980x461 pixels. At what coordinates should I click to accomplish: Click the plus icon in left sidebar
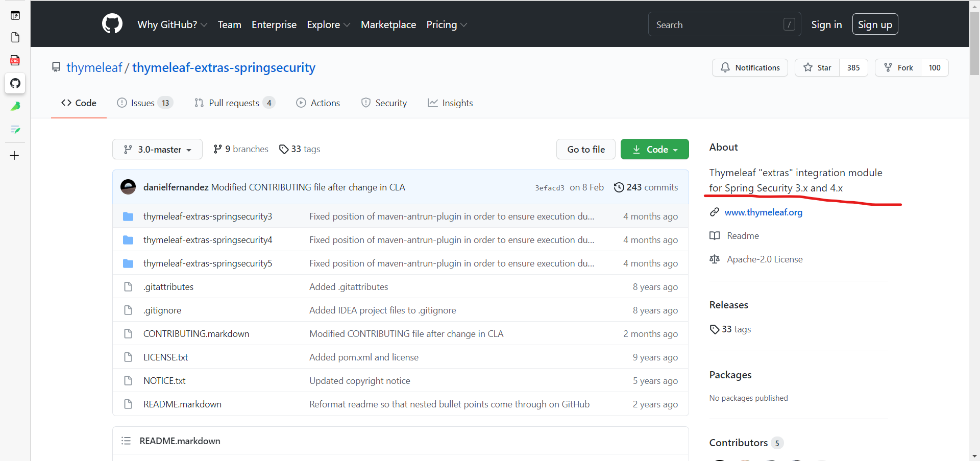click(x=15, y=155)
